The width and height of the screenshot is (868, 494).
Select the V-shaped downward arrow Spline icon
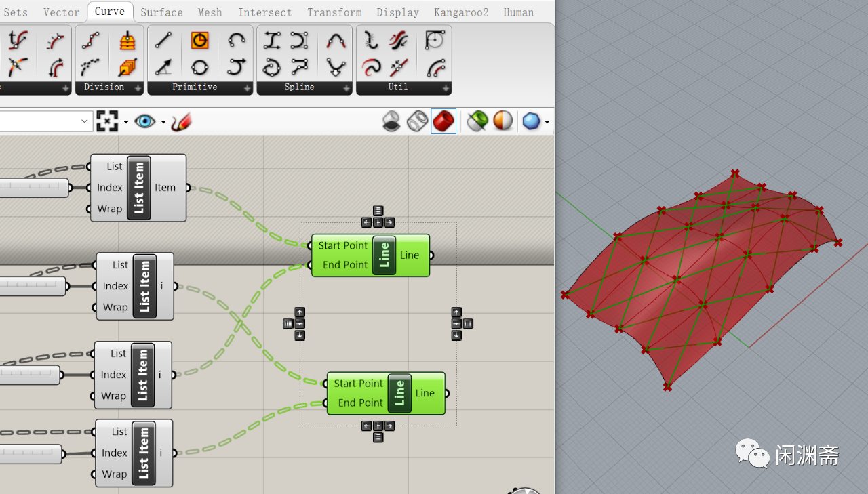(336, 67)
